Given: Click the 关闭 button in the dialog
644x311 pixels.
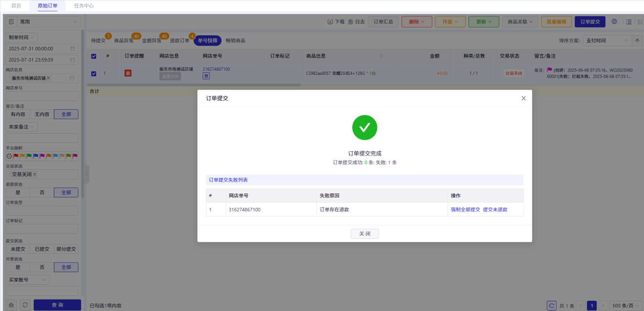Looking at the screenshot, I should [x=365, y=234].
